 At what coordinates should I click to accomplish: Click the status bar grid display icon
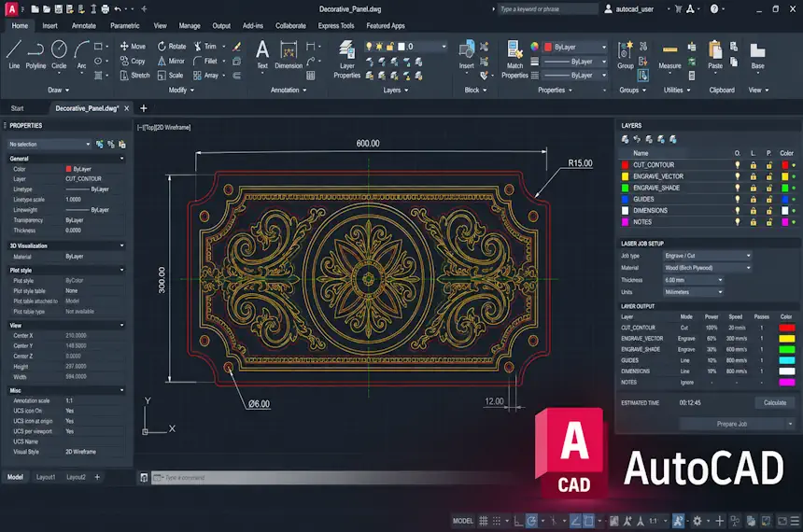point(484,521)
